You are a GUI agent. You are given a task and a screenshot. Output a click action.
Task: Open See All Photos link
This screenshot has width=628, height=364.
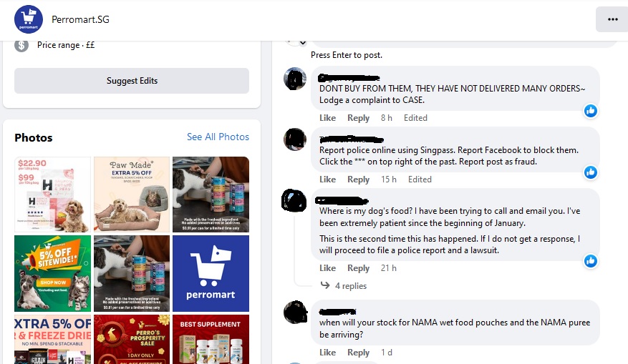click(218, 137)
